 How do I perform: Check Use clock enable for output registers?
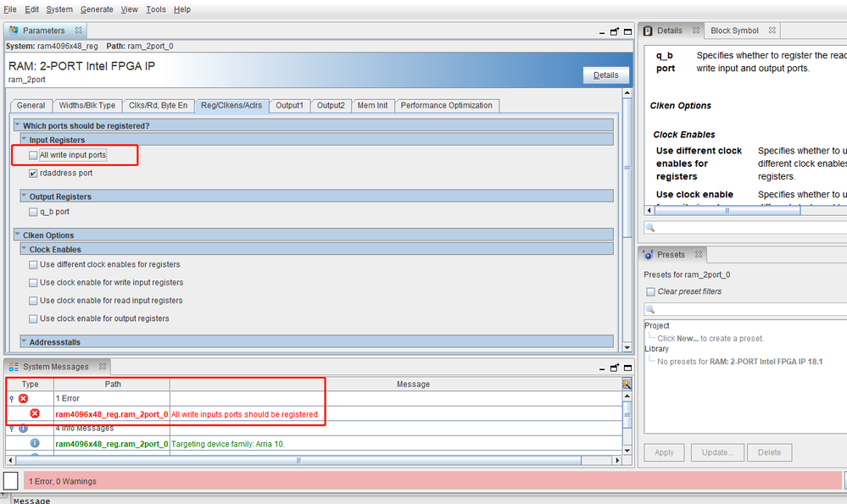pyautogui.click(x=33, y=318)
